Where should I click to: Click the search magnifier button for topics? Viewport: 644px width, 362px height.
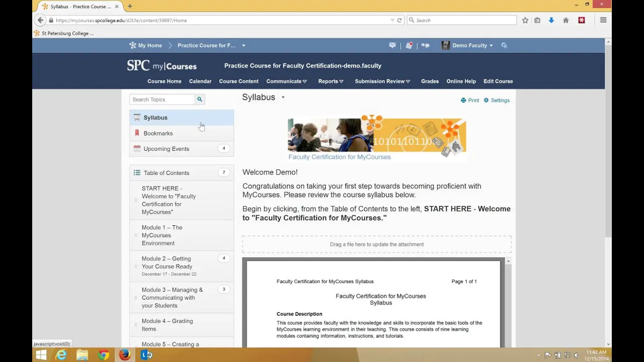tap(200, 100)
